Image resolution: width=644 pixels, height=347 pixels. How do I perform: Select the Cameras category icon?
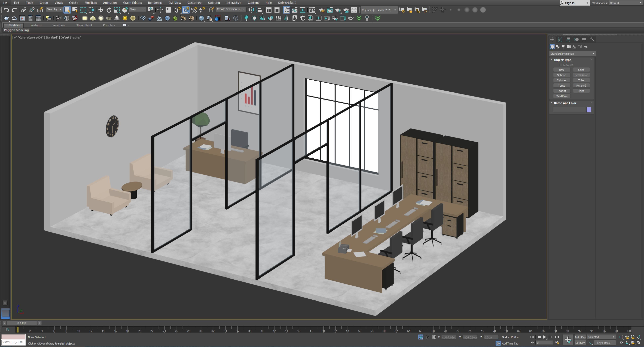[569, 47]
